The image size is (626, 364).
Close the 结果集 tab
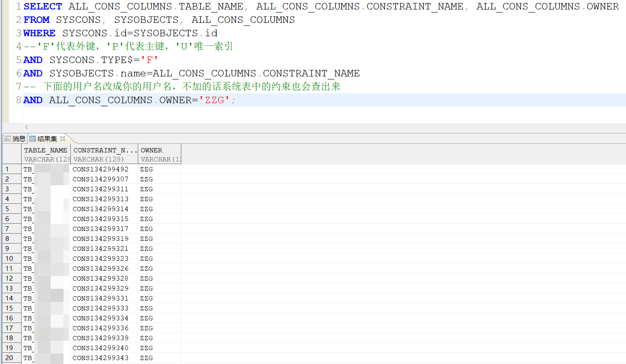click(x=63, y=139)
